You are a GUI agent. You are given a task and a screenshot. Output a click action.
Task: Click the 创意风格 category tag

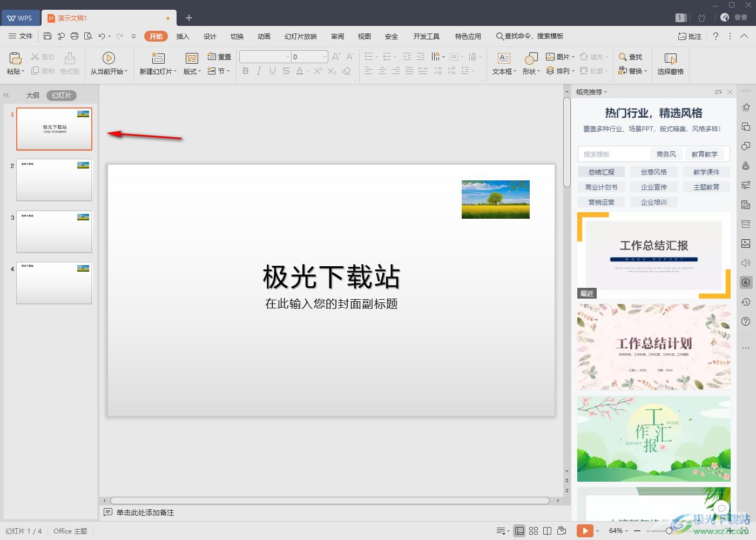[654, 172]
